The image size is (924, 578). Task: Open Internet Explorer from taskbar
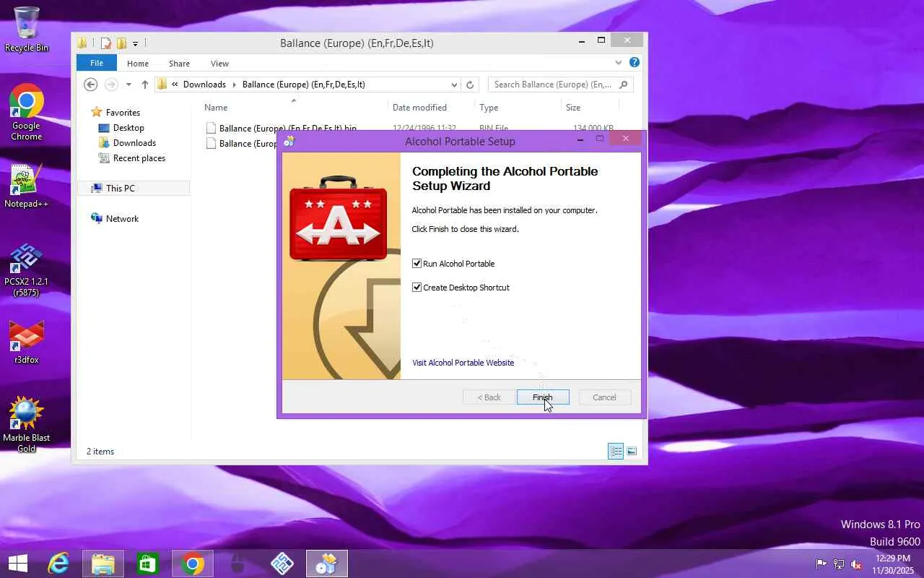(58, 564)
